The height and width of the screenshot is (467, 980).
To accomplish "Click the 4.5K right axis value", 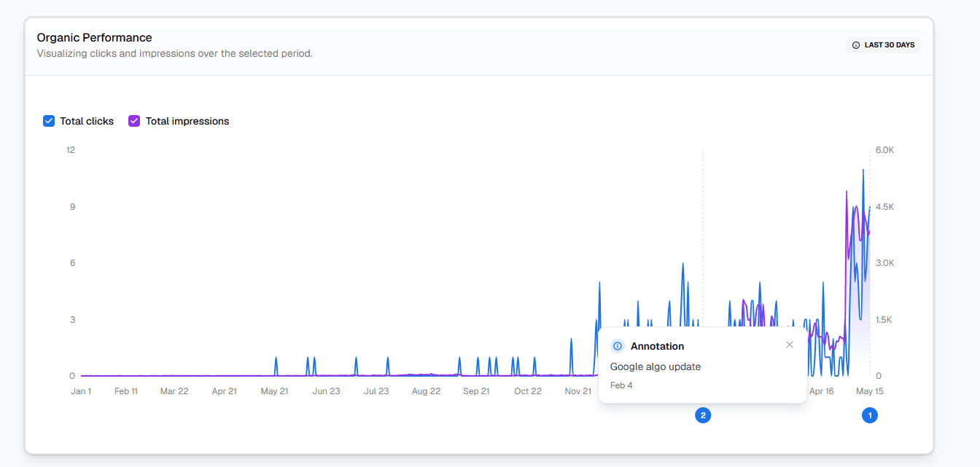I will (x=884, y=207).
